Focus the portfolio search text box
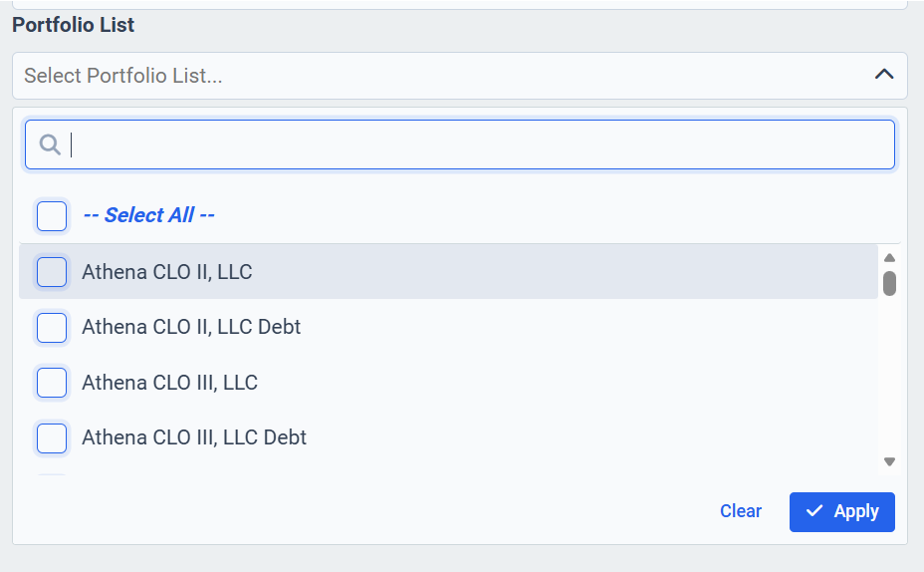 [478, 145]
